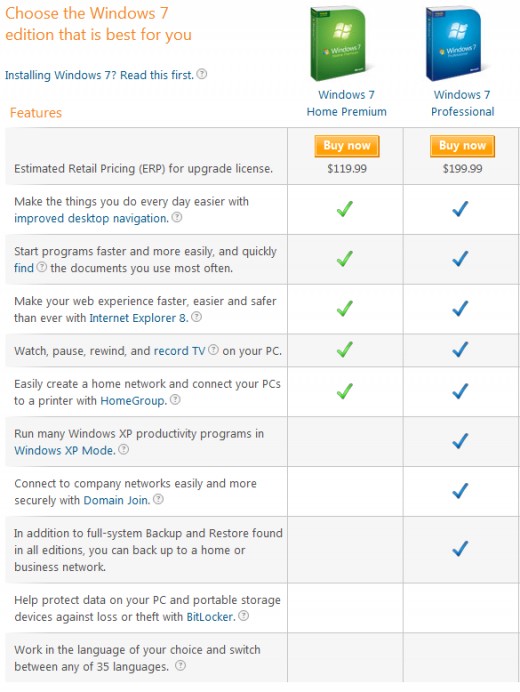The height and width of the screenshot is (692, 520).
Task: Click Windows 7 Home Premium box image
Action: tap(339, 44)
